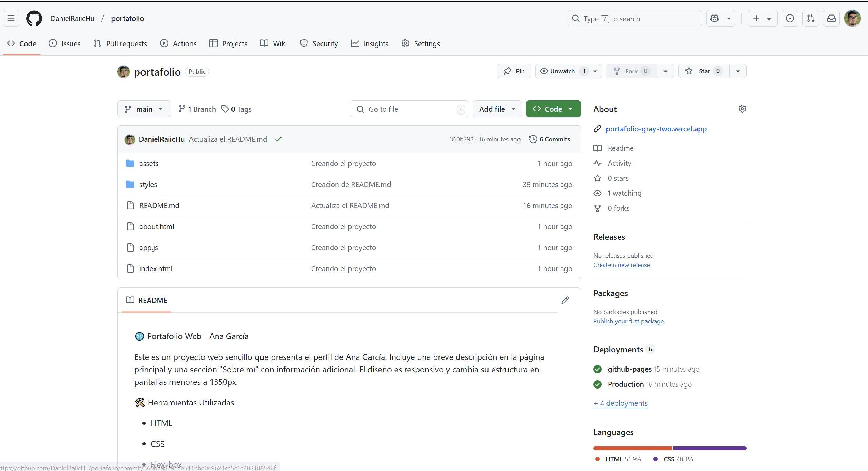868x471 pixels.
Task: Open the DanielRaiicHu commit author link
Action: click(x=161, y=139)
